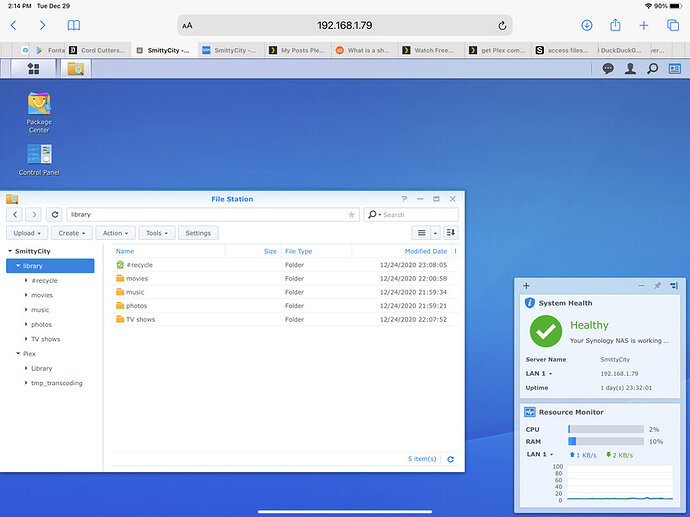
Task: Switch to get Plex com... Safari tab
Action: pyautogui.click(x=498, y=50)
